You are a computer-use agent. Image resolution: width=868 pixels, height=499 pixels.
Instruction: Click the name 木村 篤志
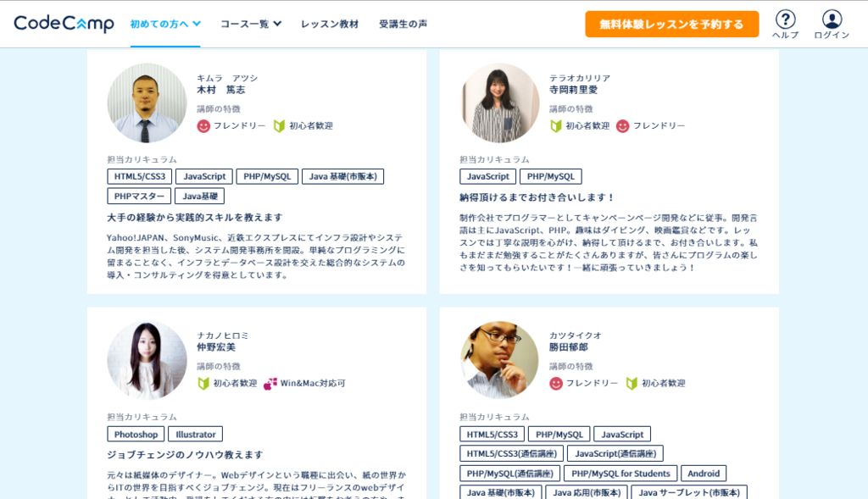click(x=221, y=90)
